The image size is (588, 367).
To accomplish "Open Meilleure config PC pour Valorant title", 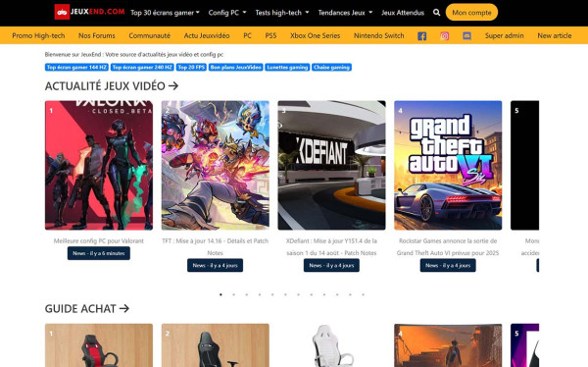I will pos(99,240).
